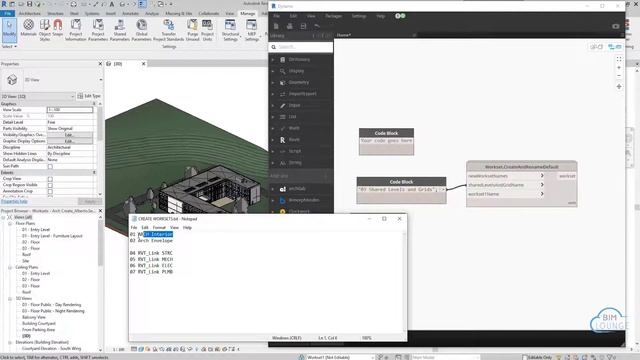This screenshot has width=640, height=360.
Task: Click '04 RVT_Link STRC' line in Notepad
Action: (151, 253)
